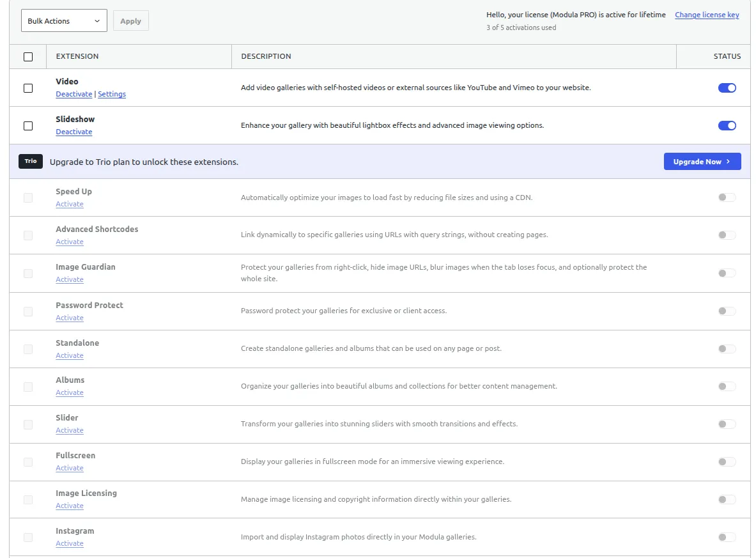Click the Video extension name
Viewport: 756px width, 558px height.
click(67, 82)
